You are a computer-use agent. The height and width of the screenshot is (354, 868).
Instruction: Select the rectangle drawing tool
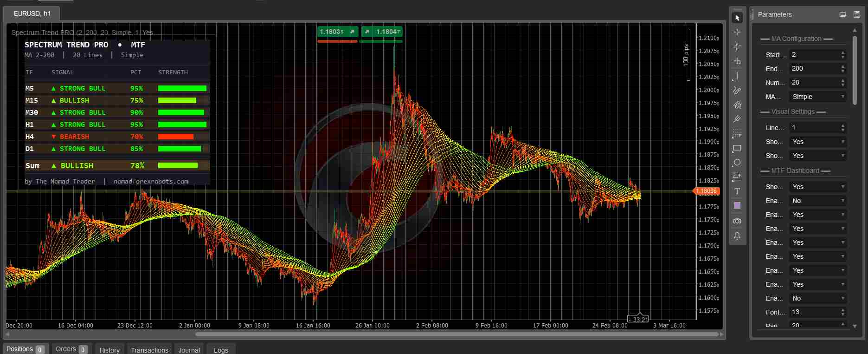pos(737,149)
